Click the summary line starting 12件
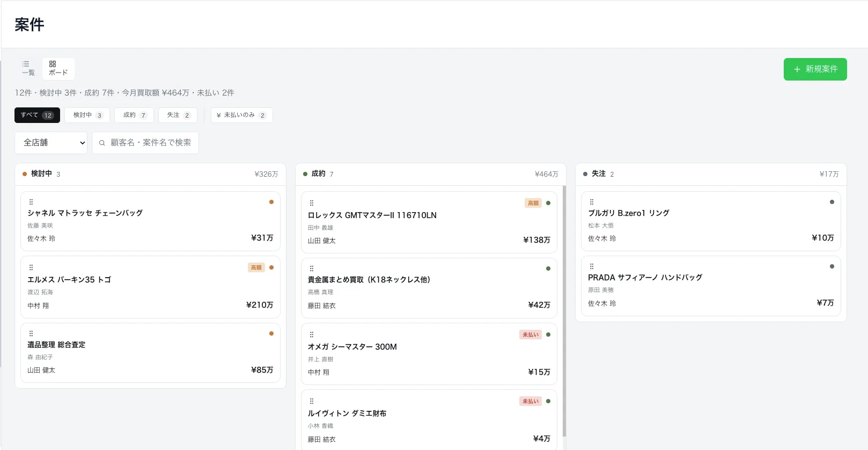 124,93
